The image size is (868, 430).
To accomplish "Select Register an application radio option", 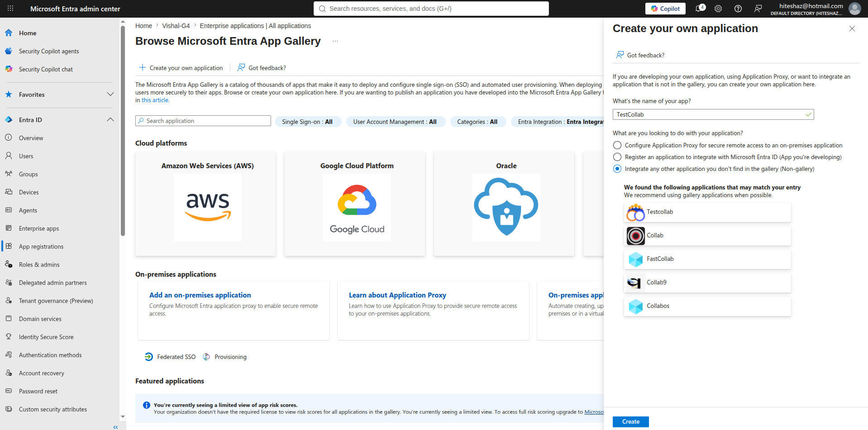I will pos(617,157).
